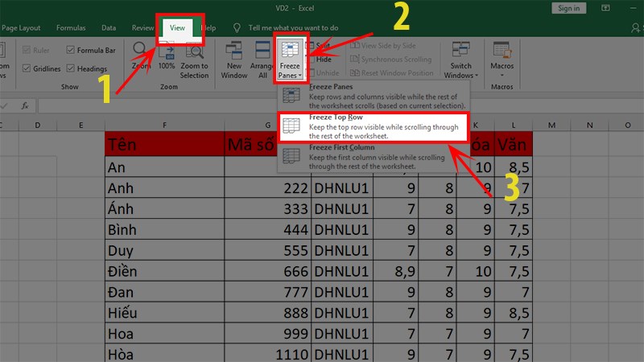The height and width of the screenshot is (362, 644).
Task: Switch to the Formulas tab
Action: 71,28
